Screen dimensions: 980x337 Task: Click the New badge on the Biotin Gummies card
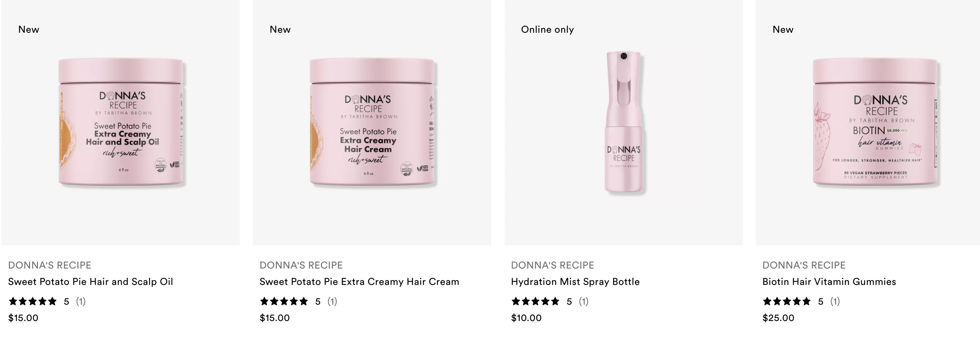(x=783, y=30)
